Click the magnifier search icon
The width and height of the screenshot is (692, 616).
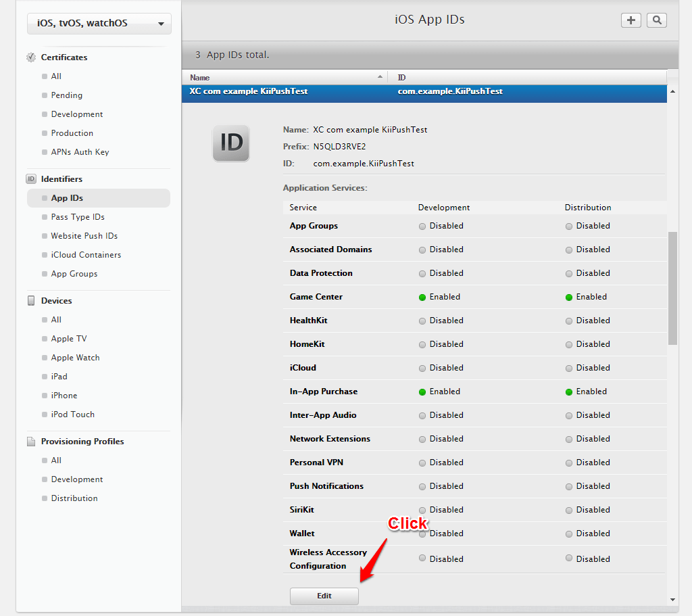(657, 20)
